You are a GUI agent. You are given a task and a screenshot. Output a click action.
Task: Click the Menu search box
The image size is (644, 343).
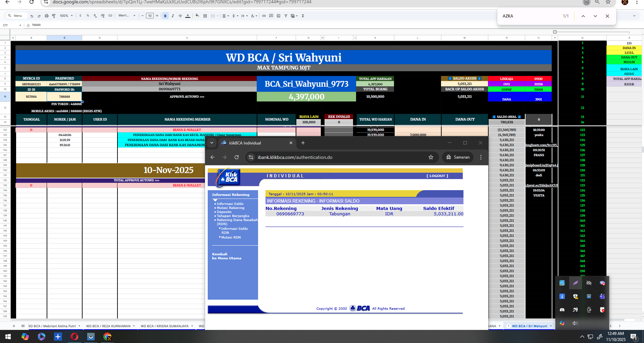[16, 16]
